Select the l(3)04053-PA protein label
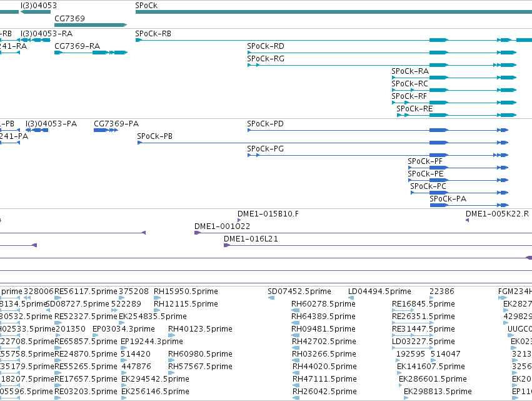 (x=51, y=124)
